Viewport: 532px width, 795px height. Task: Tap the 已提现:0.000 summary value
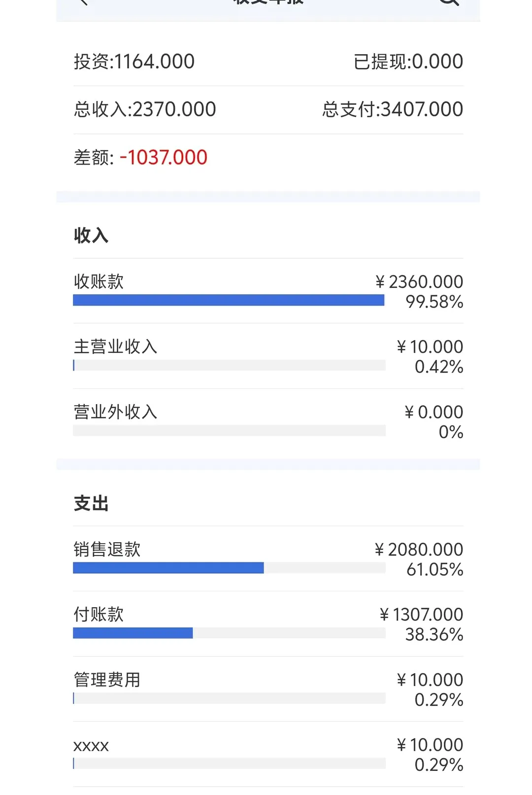pos(408,62)
